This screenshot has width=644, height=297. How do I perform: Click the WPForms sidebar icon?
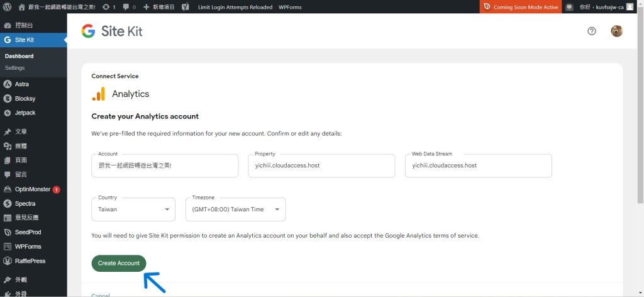(x=7, y=247)
